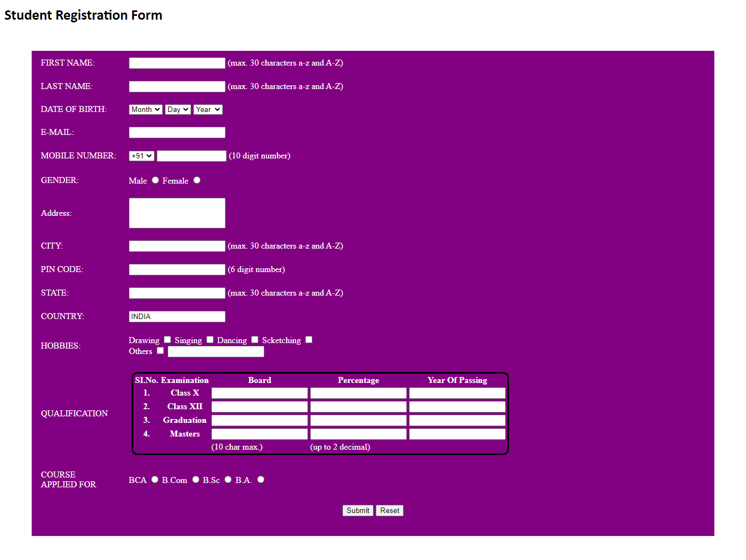Image resolution: width=746 pixels, height=560 pixels.
Task: Click the Masters Year Of Passing field
Action: click(457, 434)
